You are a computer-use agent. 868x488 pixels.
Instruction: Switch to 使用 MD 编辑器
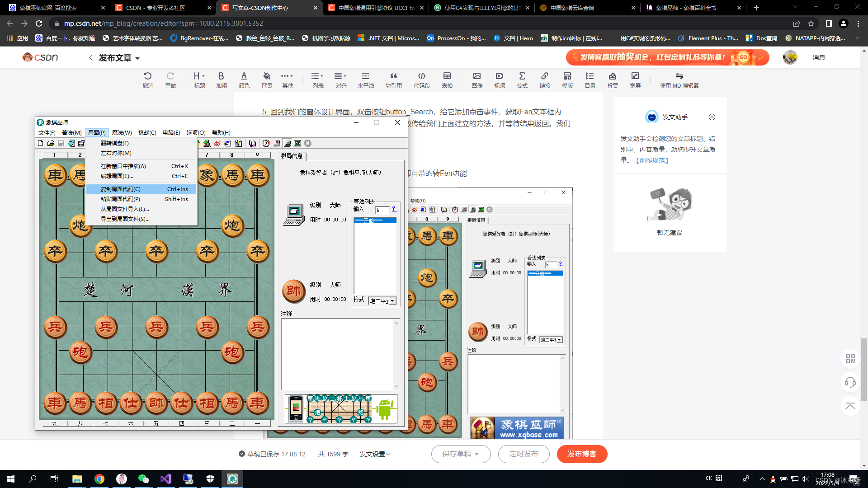pos(679,80)
